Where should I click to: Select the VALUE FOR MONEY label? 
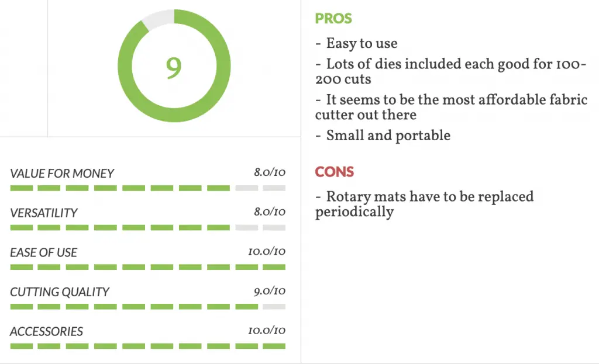coord(62,174)
